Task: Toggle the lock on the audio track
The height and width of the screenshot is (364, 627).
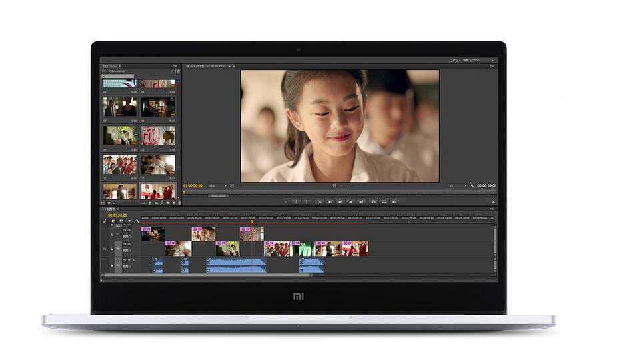Action: click(112, 265)
